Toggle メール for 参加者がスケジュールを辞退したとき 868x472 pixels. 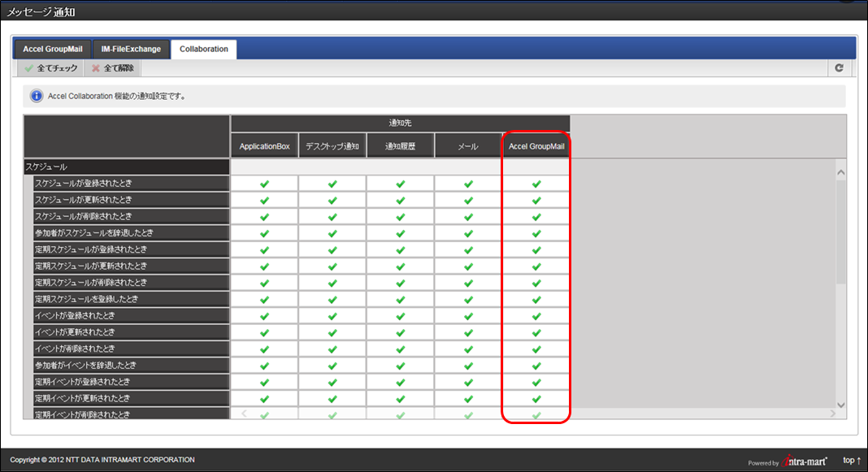468,233
